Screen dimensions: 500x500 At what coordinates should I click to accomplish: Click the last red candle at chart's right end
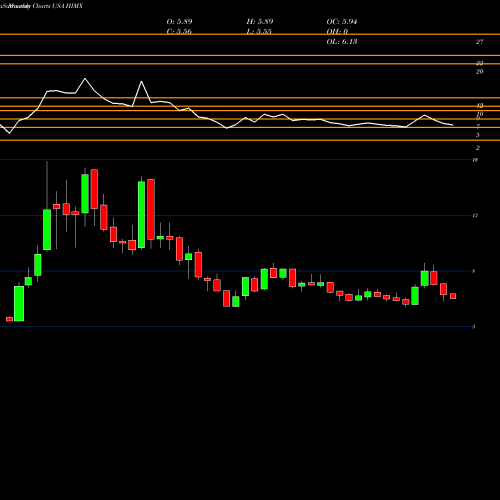453,296
